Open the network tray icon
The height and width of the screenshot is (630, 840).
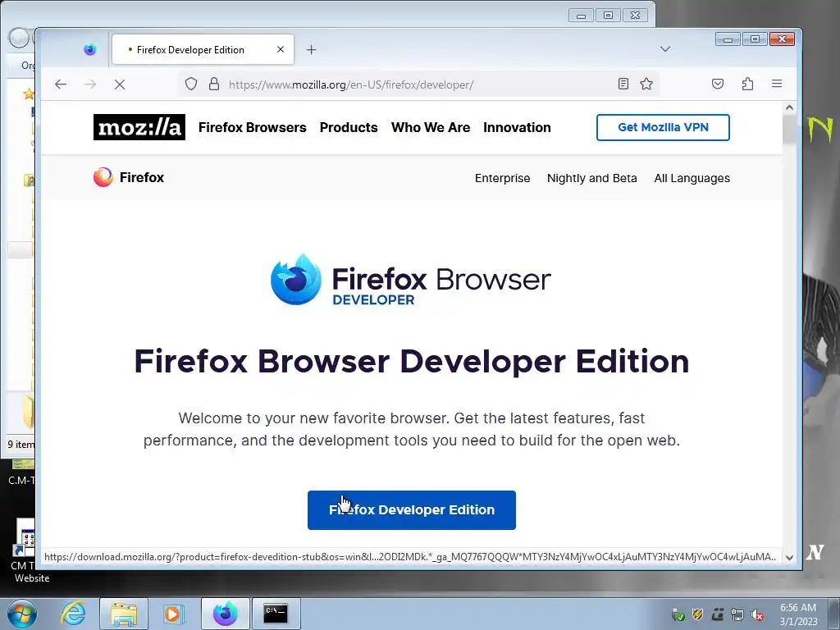737,614
